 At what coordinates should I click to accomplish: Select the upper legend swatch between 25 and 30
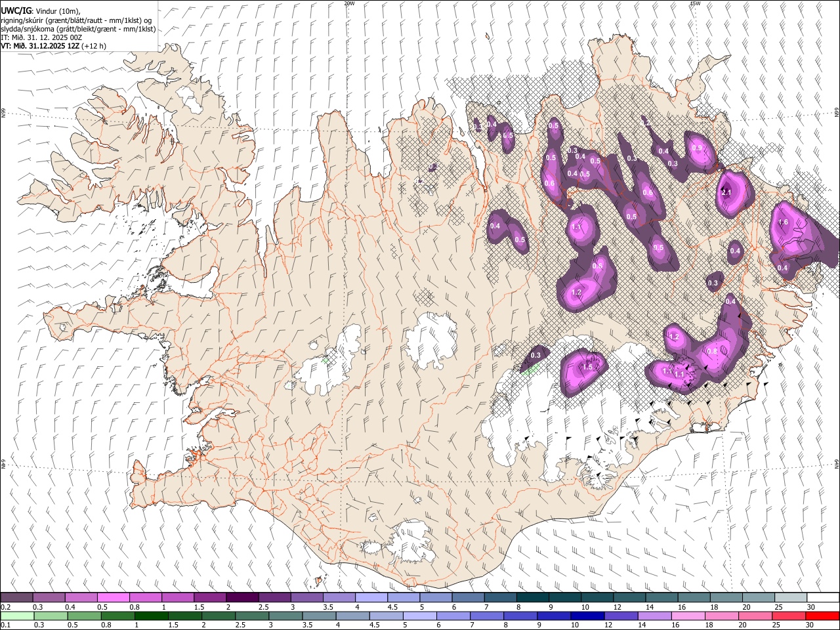791,598
